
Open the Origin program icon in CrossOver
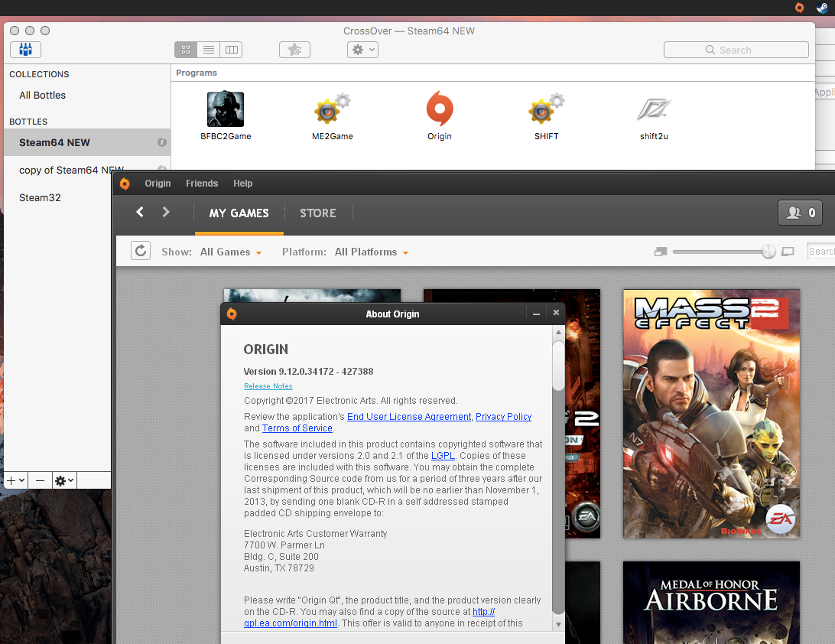point(439,109)
